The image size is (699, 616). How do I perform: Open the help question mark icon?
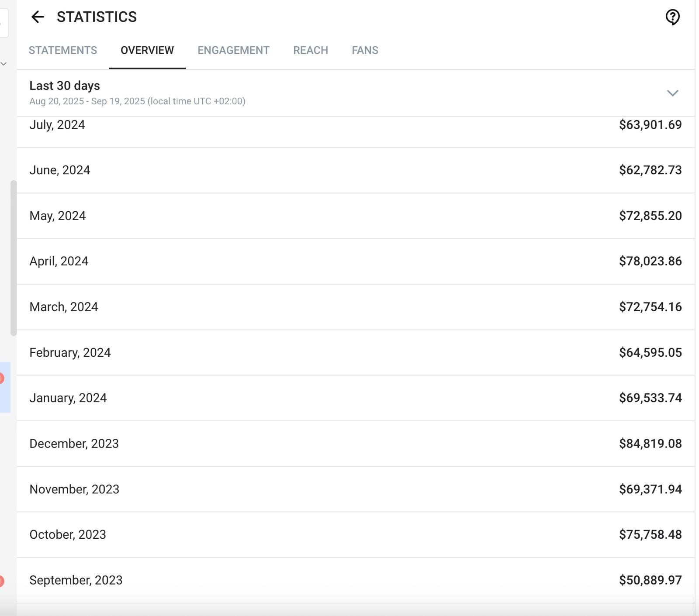click(672, 17)
